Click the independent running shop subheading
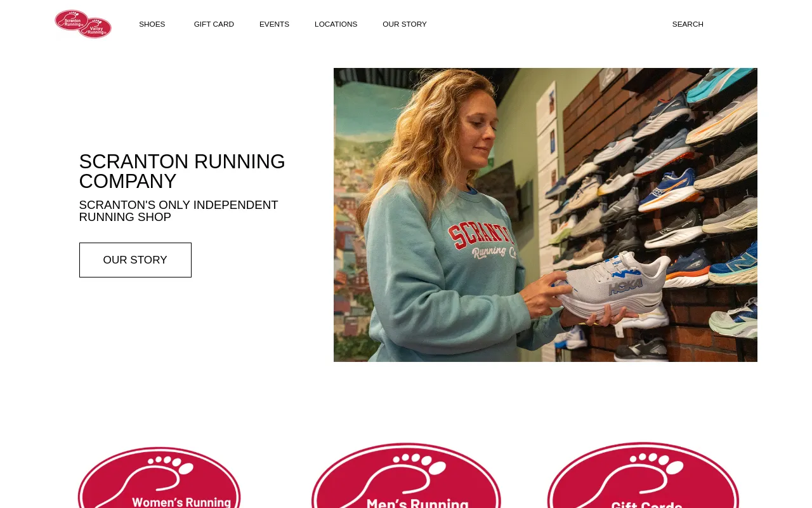 click(x=178, y=211)
